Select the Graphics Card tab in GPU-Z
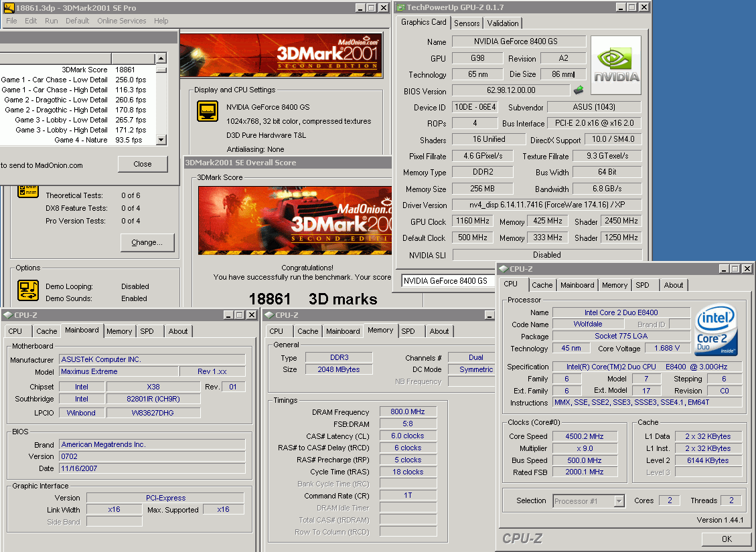 tap(423, 22)
